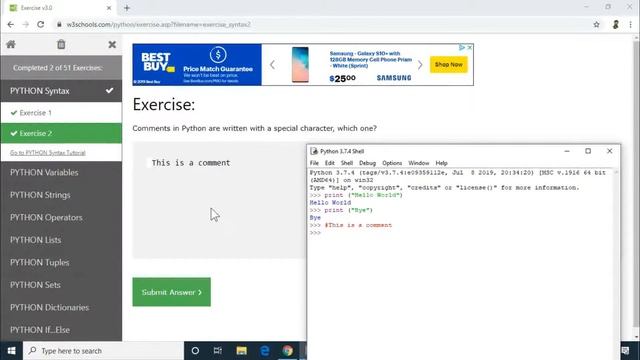This screenshot has height=360, width=640.
Task: Click the Best Buy logo in the ad
Action: coord(158,62)
